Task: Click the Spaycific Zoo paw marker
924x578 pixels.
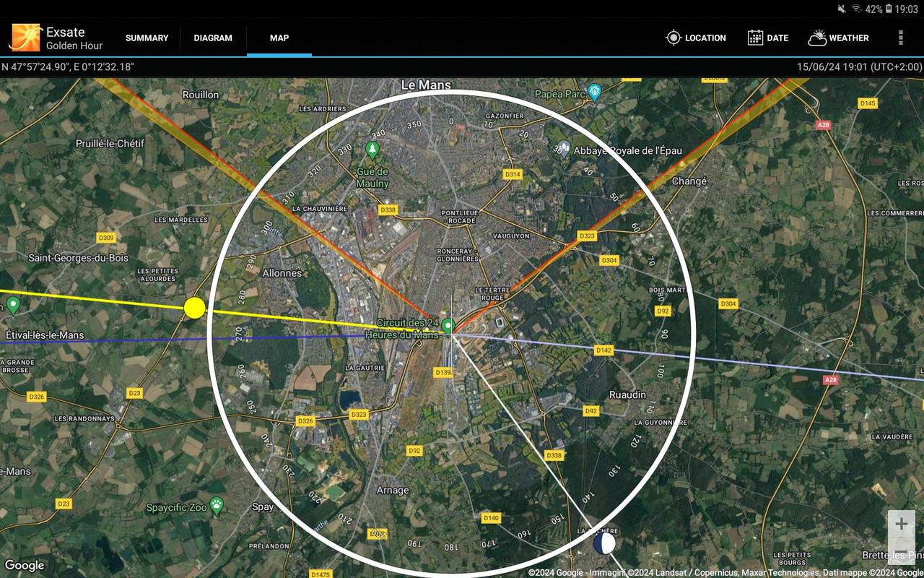Action: pos(216,504)
